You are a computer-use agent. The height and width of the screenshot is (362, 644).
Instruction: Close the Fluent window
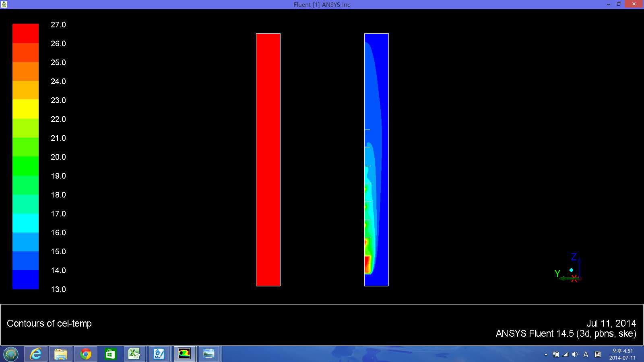click(634, 4)
